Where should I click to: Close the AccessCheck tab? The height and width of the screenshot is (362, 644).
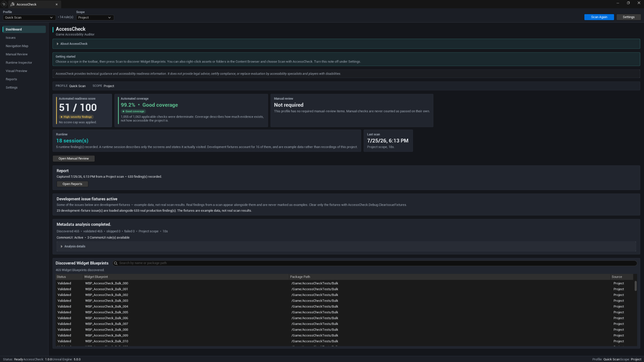pyautogui.click(x=57, y=4)
